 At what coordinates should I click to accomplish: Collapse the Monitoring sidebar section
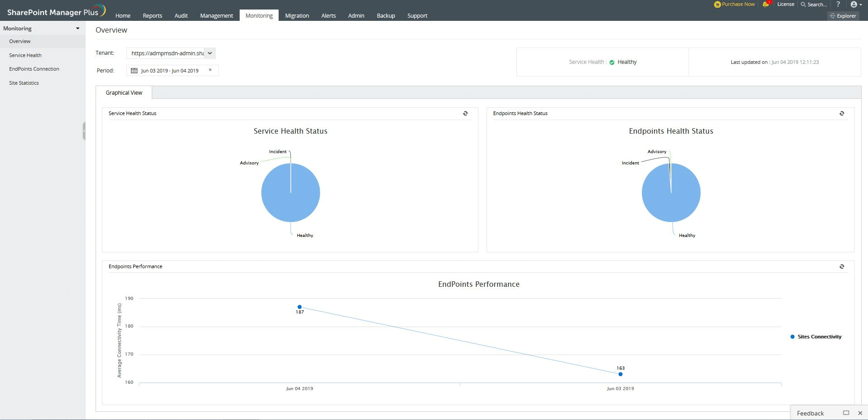pos(77,29)
